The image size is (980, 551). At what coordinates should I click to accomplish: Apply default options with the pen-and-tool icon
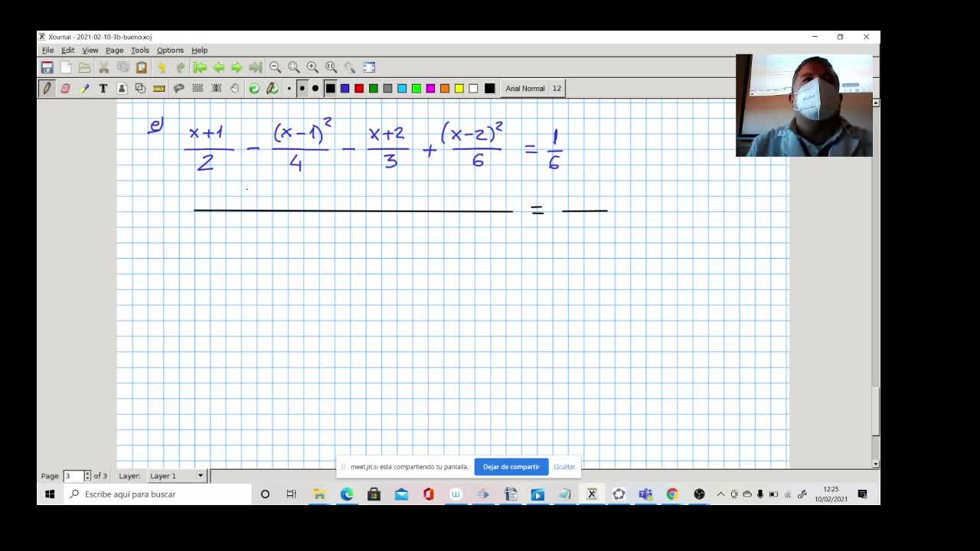[x=273, y=89]
